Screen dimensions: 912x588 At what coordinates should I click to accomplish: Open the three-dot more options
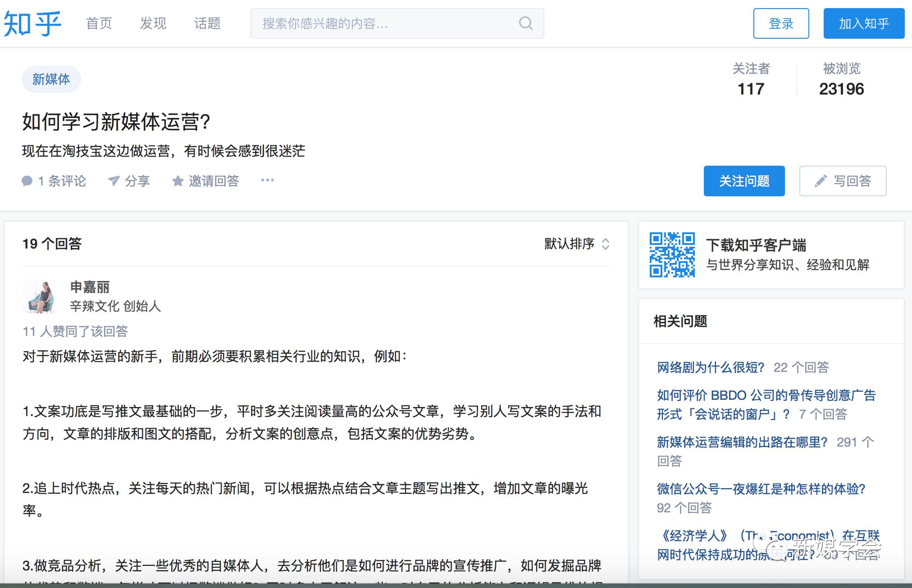click(x=267, y=181)
